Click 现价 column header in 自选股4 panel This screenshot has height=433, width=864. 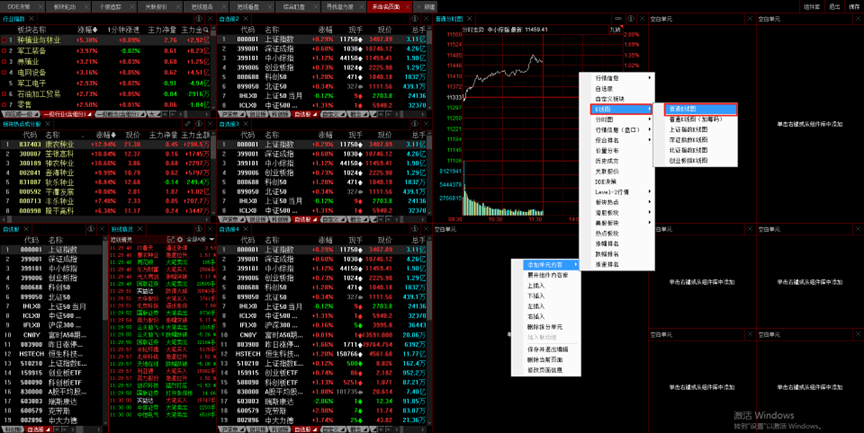[x=384, y=240]
